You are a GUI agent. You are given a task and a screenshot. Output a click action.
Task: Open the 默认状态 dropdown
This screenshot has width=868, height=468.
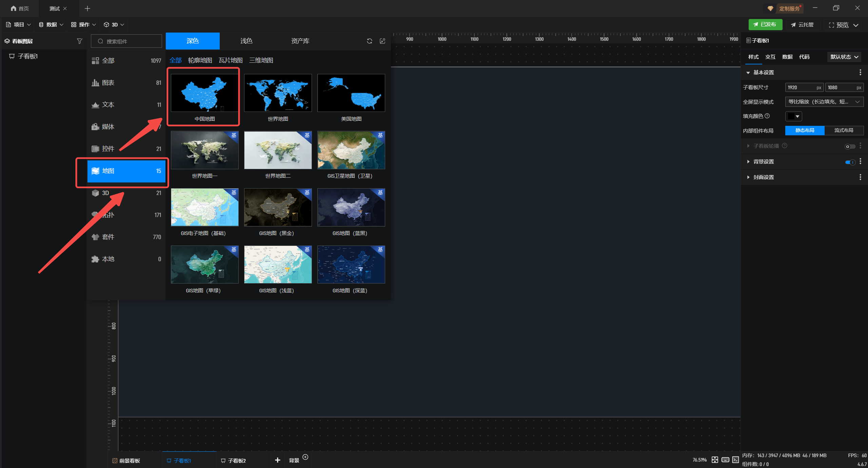pos(844,57)
